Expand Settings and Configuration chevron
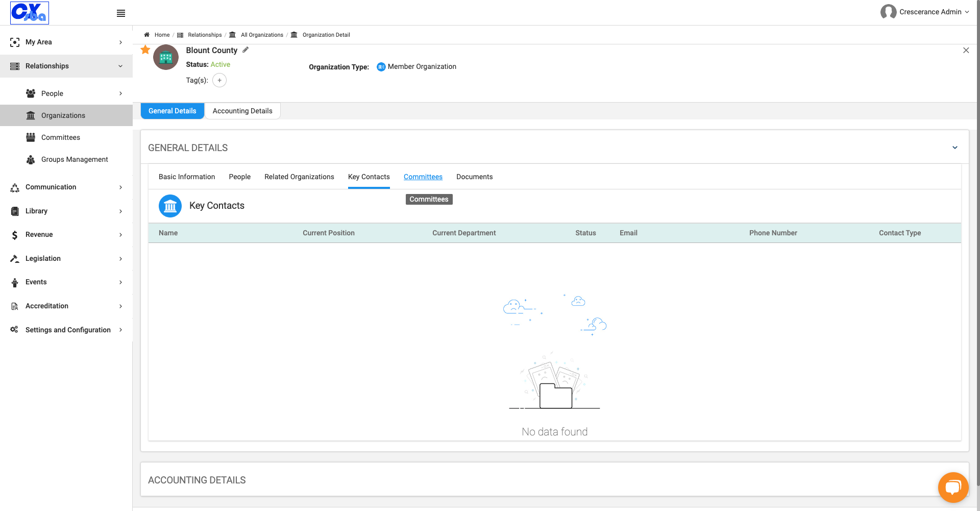Image resolution: width=980 pixels, height=511 pixels. click(120, 330)
